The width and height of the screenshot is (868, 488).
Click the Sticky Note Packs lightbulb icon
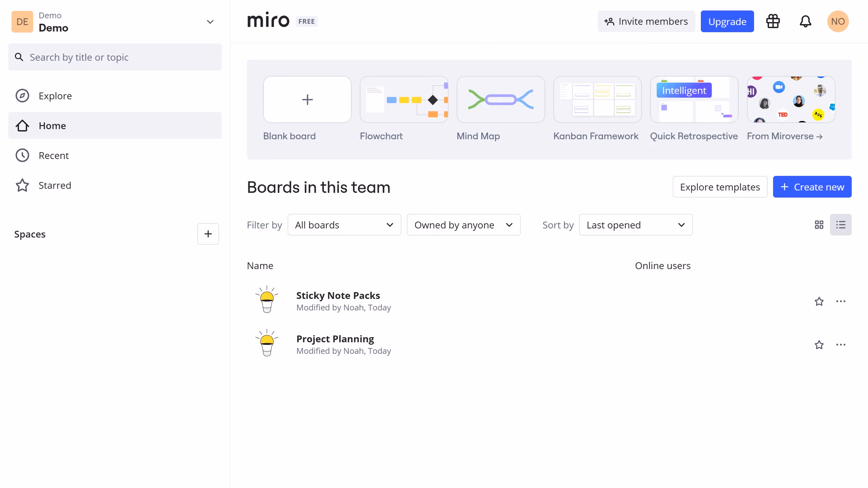pyautogui.click(x=267, y=300)
